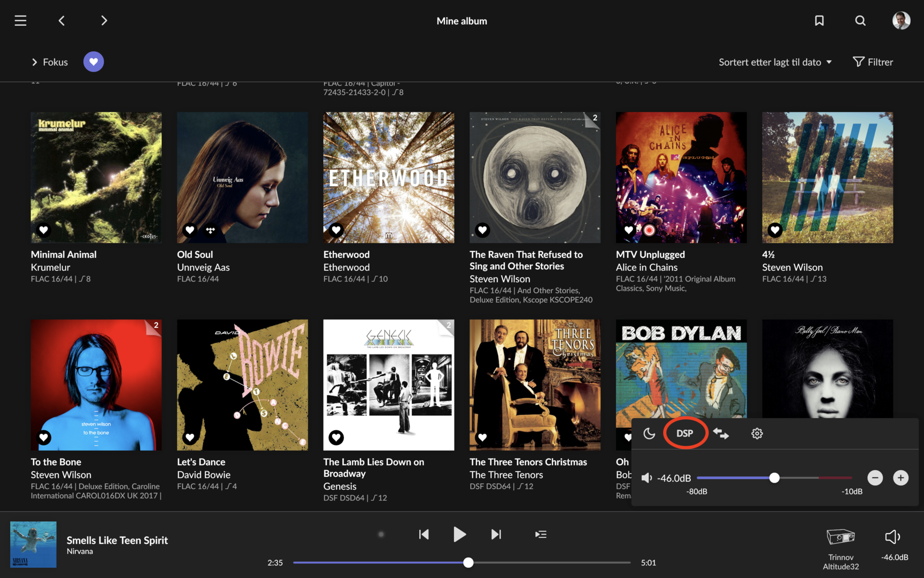Click the TIDAL badge on Old Soul cover
Image resolution: width=924 pixels, height=578 pixels.
210,230
